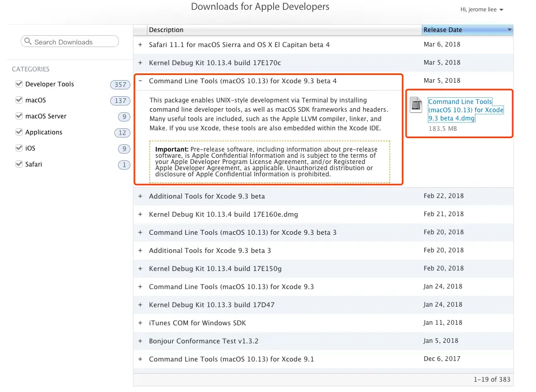Screen dimensions: 536x392
Task: Click the Jan 11, 2018 release date
Action: coord(443,323)
